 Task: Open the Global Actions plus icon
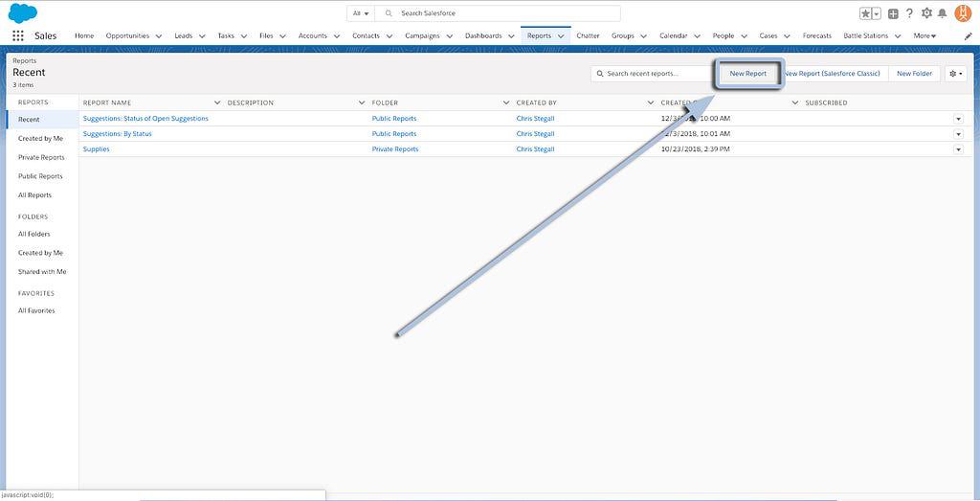pos(893,13)
